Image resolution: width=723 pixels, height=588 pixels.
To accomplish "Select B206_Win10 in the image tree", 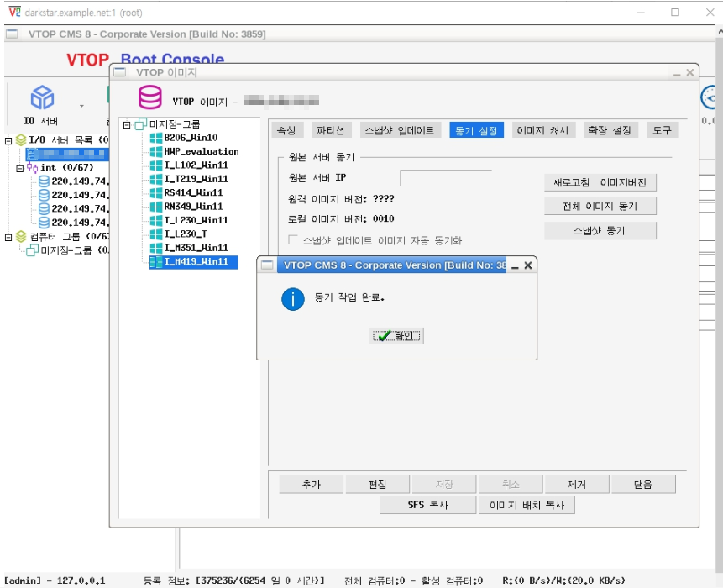I will tap(191, 138).
